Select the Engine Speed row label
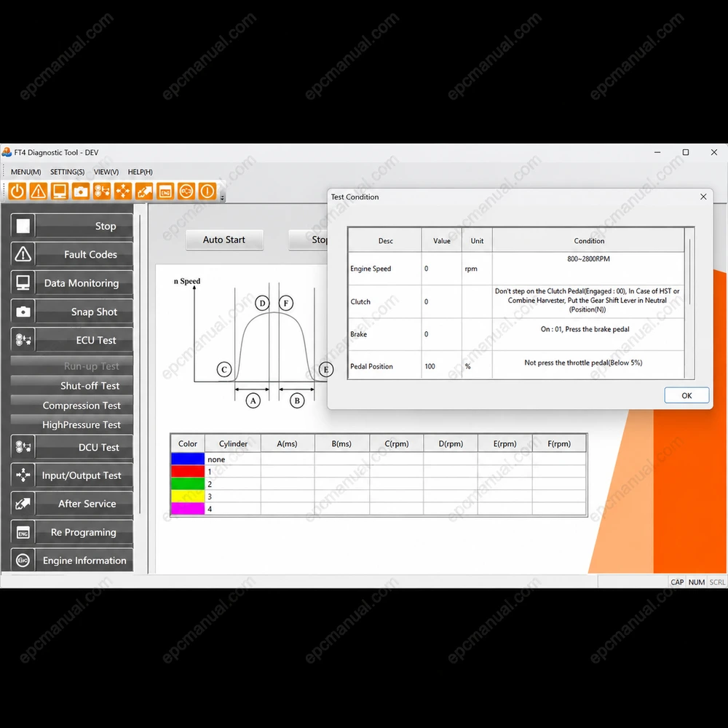The image size is (728, 728). (371, 269)
